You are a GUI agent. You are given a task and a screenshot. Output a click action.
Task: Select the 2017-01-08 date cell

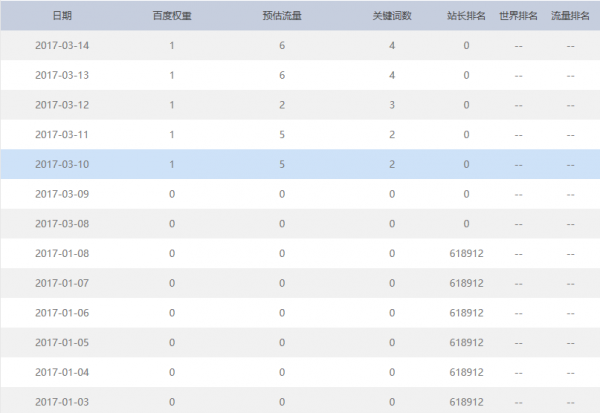tap(62, 254)
